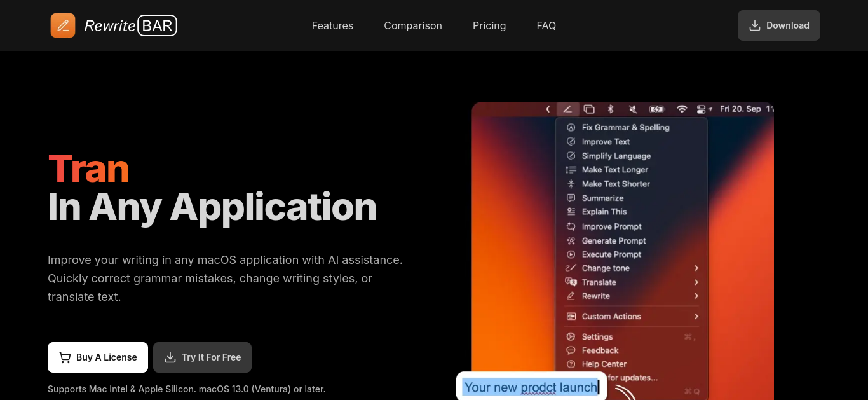The width and height of the screenshot is (868, 400).
Task: Choose the Improve Prompt label
Action: point(612,226)
